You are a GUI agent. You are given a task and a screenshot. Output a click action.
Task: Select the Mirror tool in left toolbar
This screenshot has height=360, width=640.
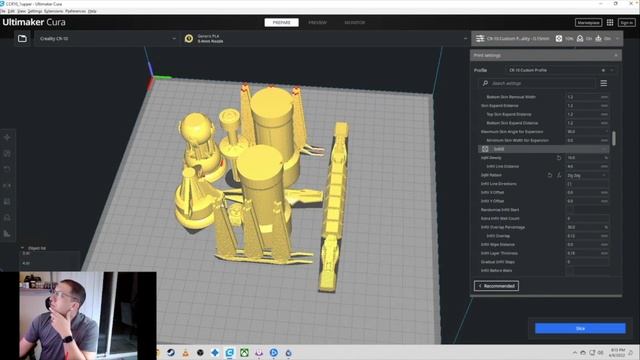(x=7, y=186)
